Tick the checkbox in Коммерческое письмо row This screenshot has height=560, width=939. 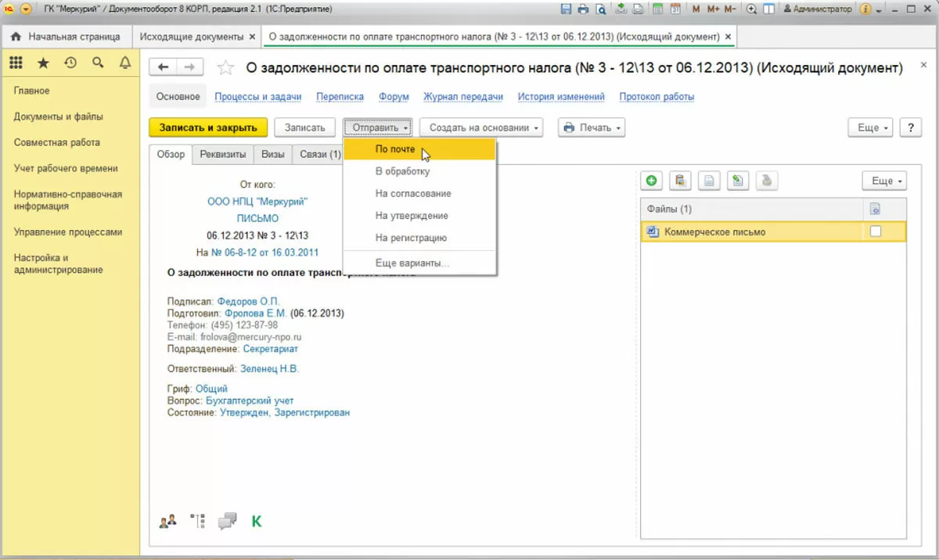tap(876, 231)
